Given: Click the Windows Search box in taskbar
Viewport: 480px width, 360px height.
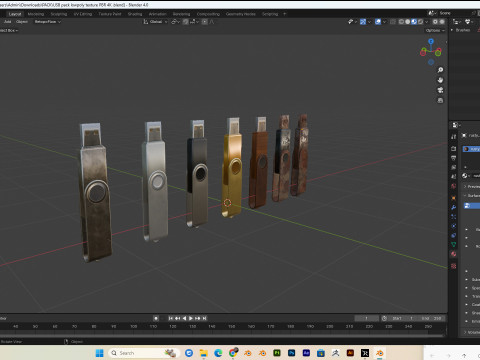Looking at the screenshot, I should [x=143, y=353].
